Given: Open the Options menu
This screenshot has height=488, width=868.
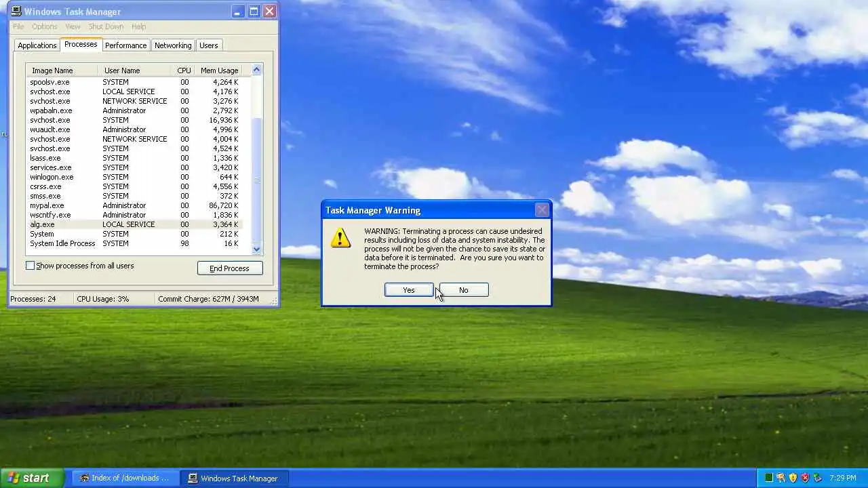Looking at the screenshot, I should click(x=45, y=26).
